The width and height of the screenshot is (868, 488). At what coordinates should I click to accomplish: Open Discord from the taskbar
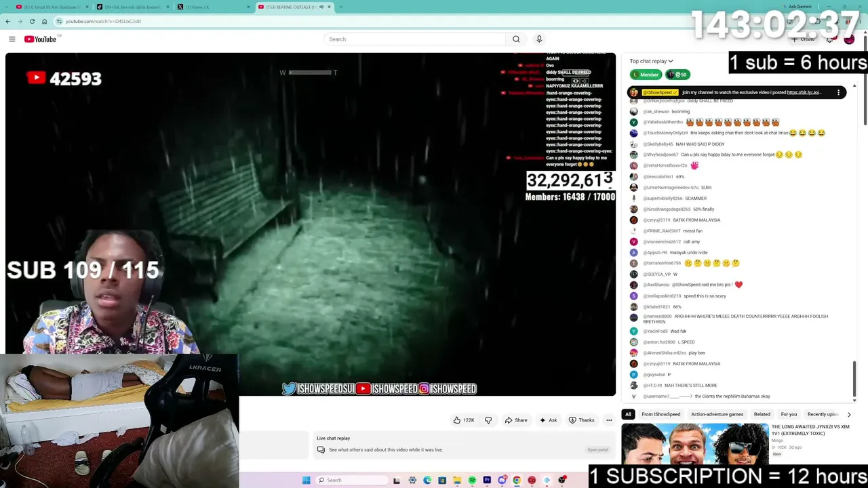click(x=502, y=481)
